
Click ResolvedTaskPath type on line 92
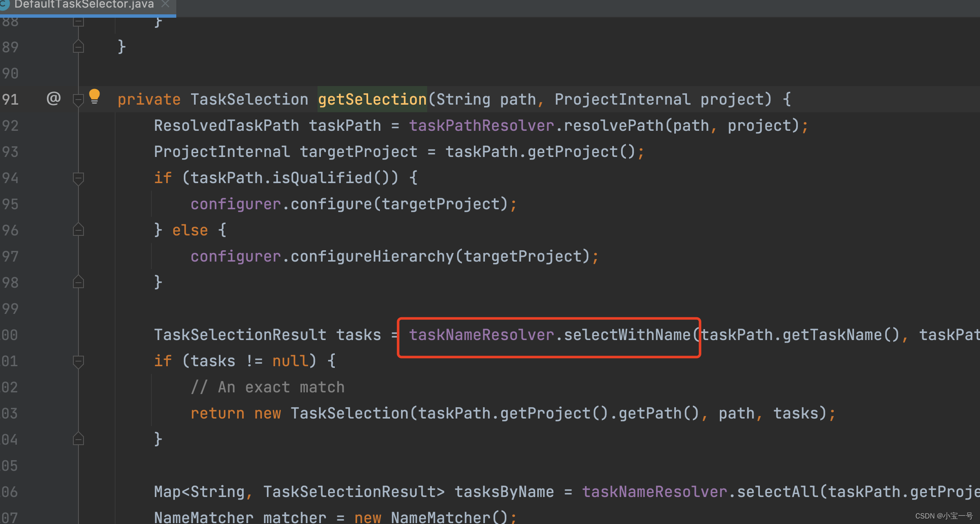[226, 126]
